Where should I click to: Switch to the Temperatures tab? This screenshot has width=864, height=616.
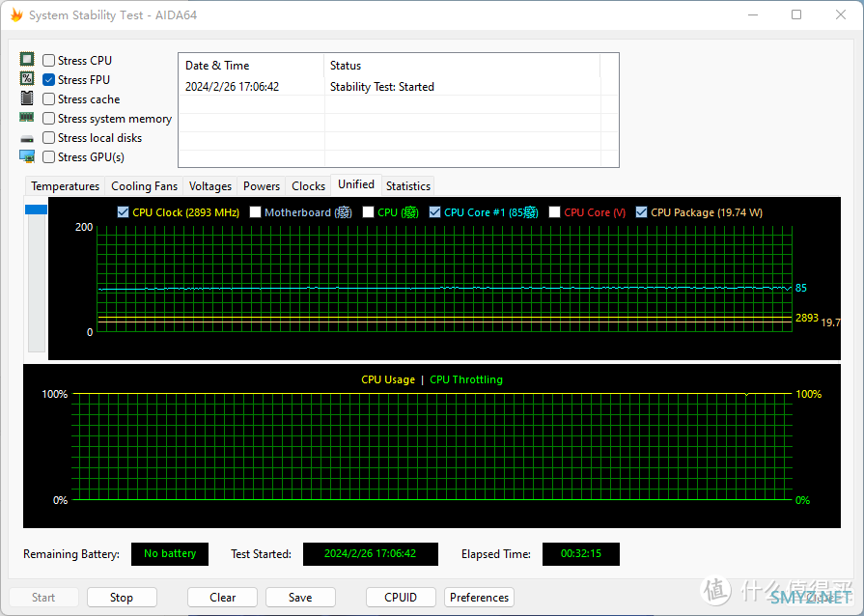tap(65, 186)
